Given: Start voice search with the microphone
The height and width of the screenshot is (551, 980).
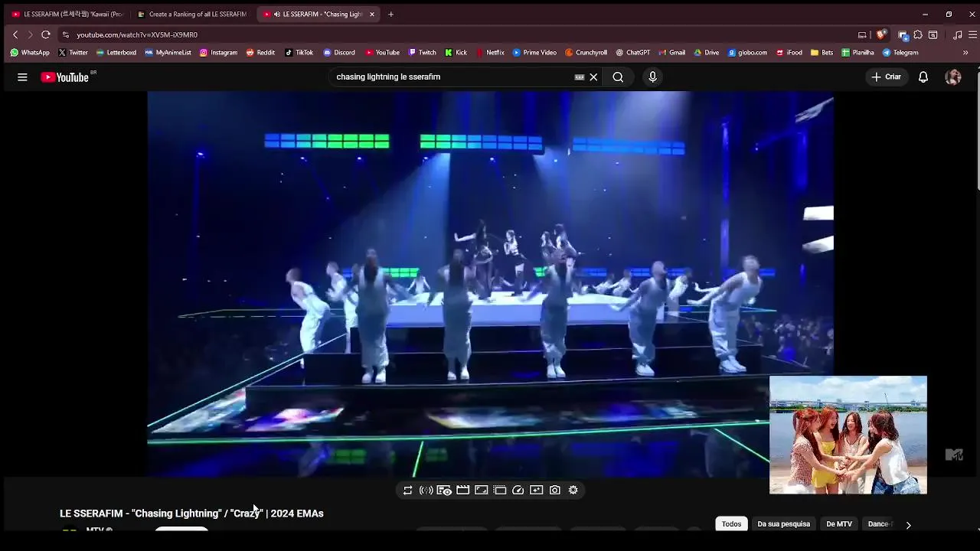Looking at the screenshot, I should (652, 77).
